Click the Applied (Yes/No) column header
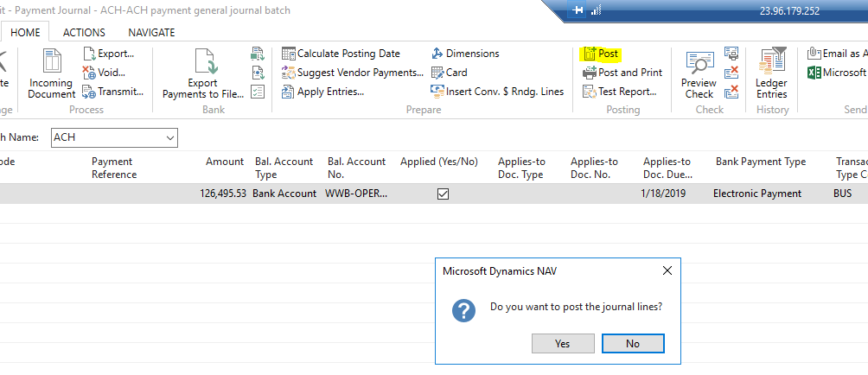The image size is (868, 375). click(x=439, y=162)
